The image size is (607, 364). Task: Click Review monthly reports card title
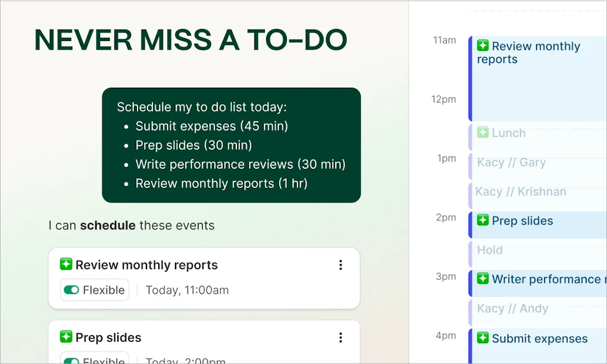[x=146, y=265]
